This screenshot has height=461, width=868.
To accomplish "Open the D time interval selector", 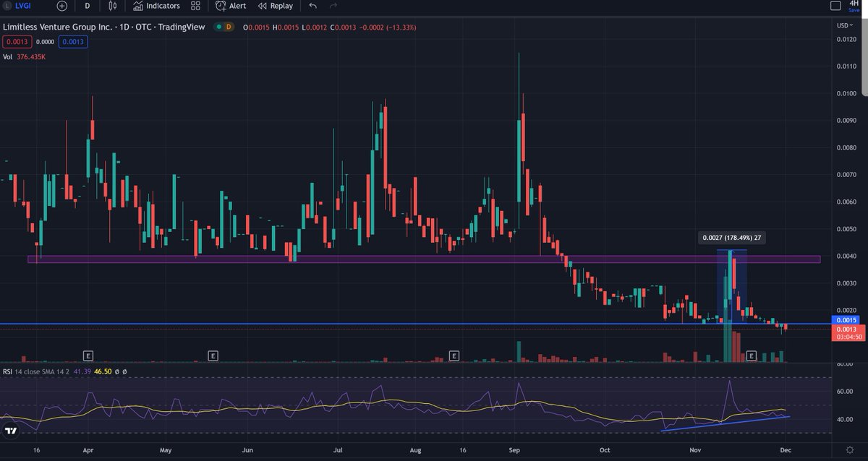I will click(x=88, y=6).
